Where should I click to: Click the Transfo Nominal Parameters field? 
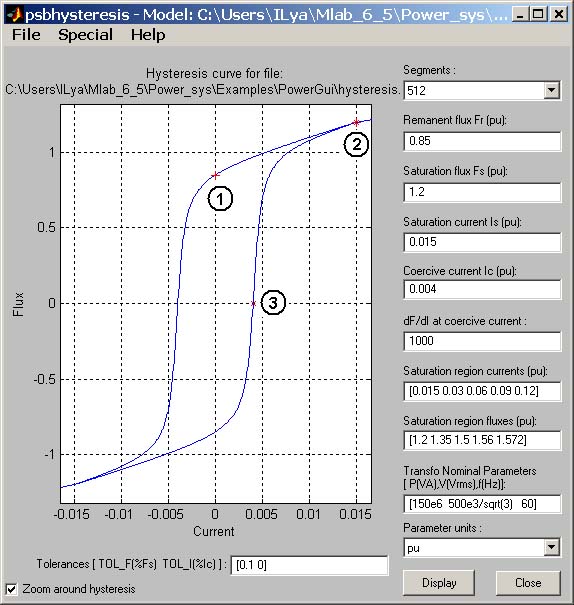(482, 504)
